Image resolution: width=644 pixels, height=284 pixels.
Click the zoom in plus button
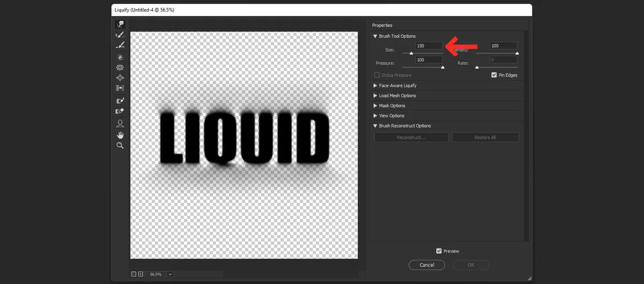click(x=141, y=274)
